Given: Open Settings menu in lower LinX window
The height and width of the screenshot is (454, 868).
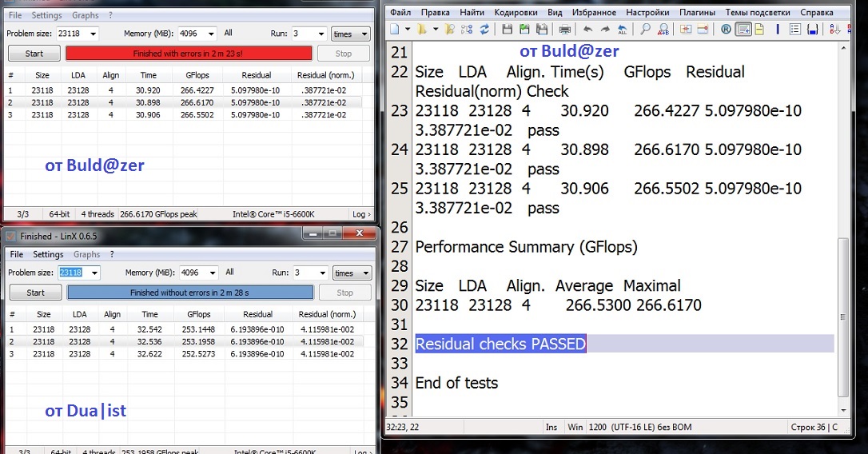Looking at the screenshot, I should (48, 255).
